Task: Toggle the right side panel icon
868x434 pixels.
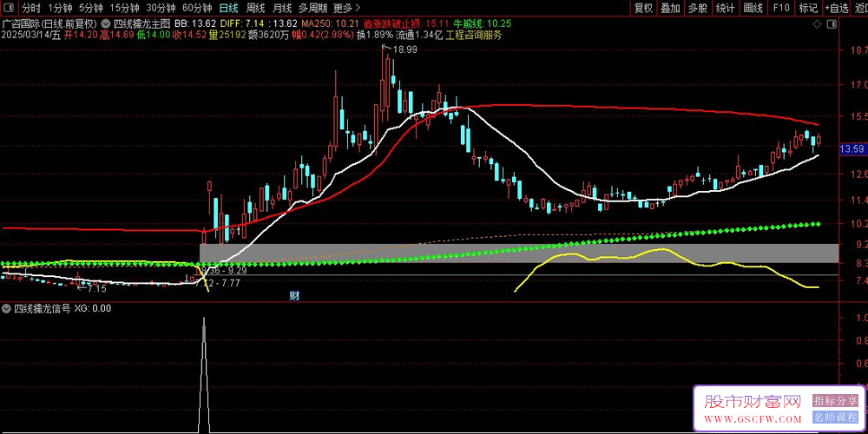Action: [x=831, y=24]
